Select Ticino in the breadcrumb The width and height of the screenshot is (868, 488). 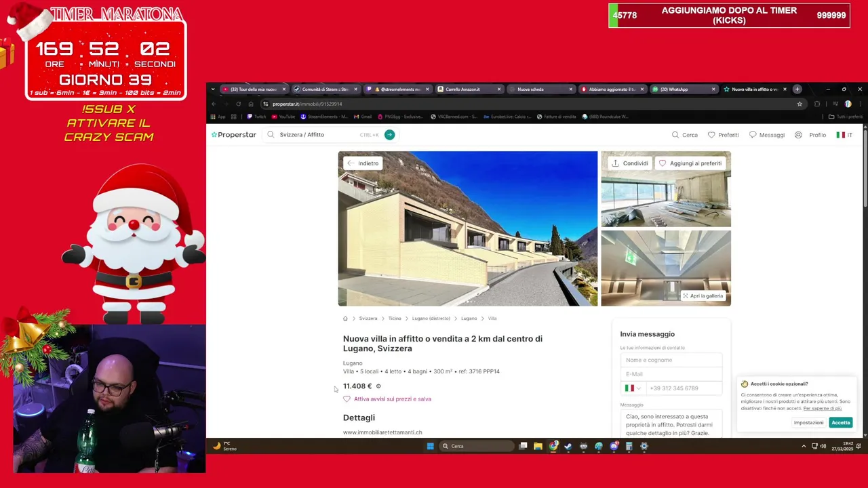click(395, 319)
